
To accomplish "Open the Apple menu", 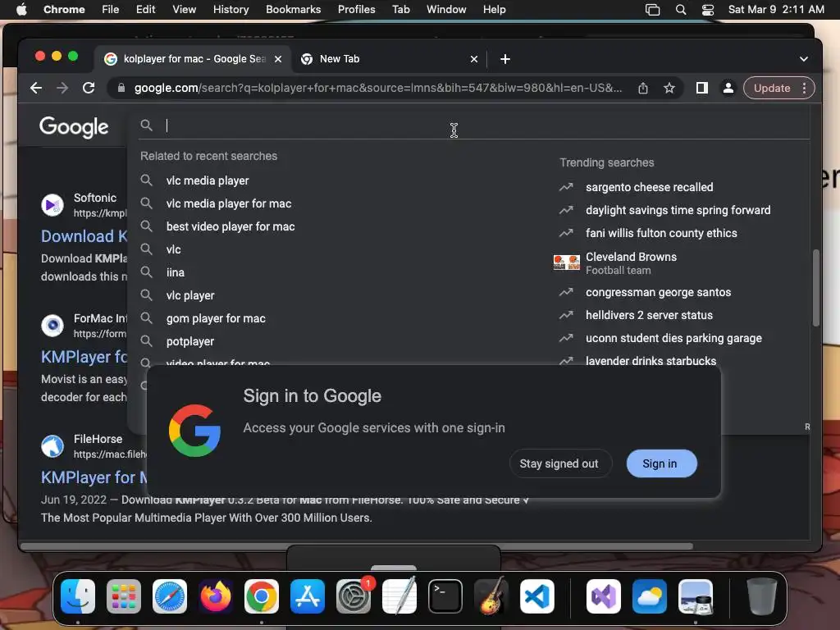I will click(x=21, y=10).
